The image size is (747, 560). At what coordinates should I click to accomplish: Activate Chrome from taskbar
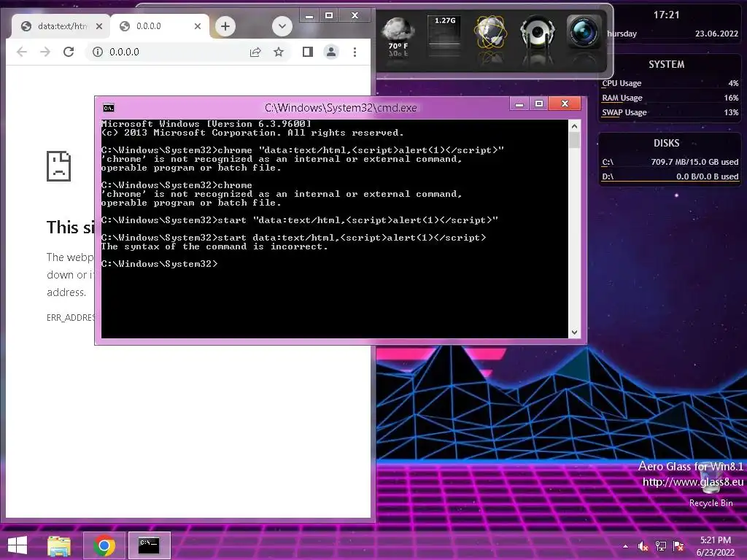(x=104, y=545)
